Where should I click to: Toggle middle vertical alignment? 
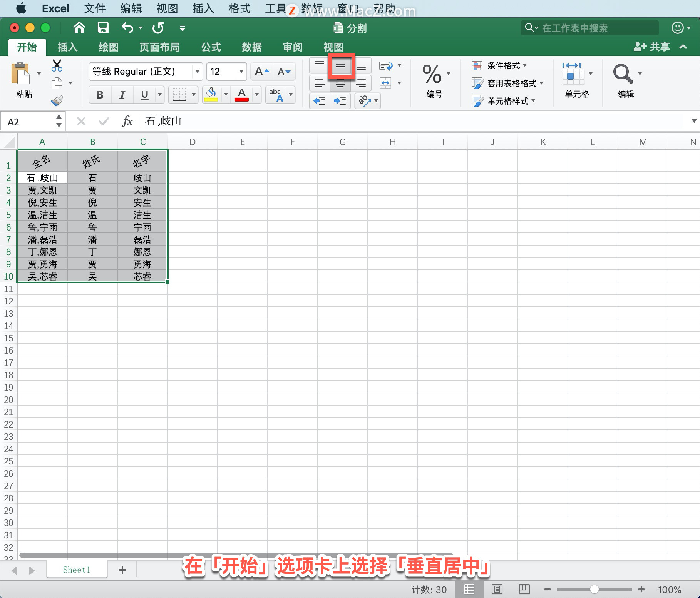[x=340, y=66]
